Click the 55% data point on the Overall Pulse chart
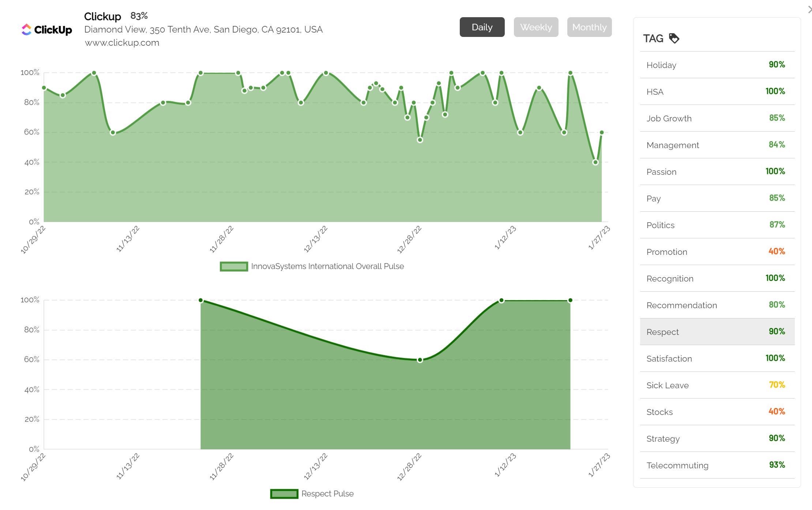 pos(420,140)
